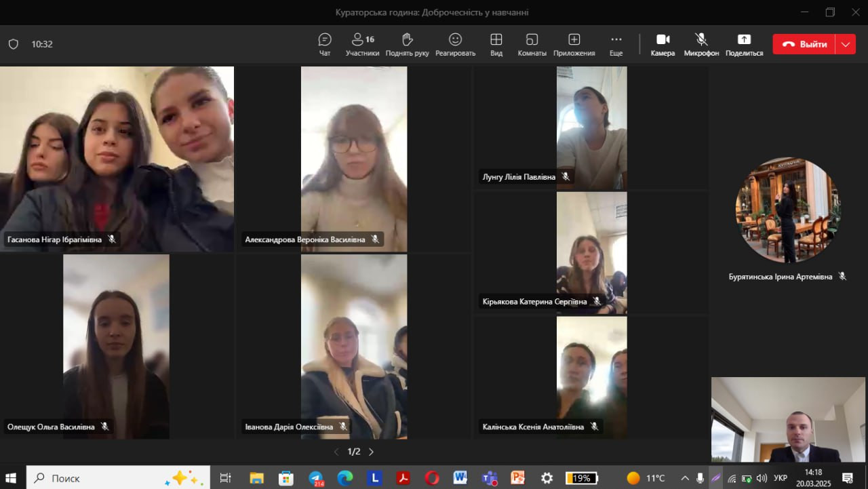Click the Лунгу Лілія Павлівна name label
Screen dimensions: 868x489
tap(519, 177)
